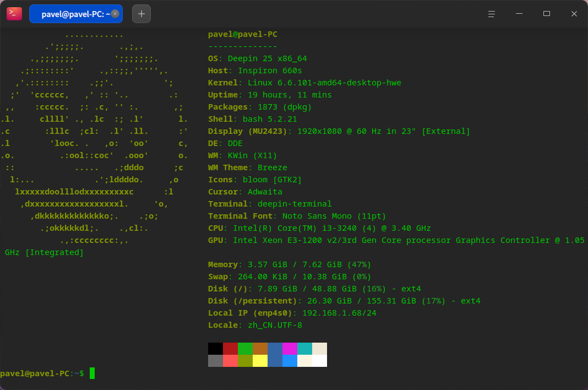Click the "WM: KWin (X11)" line

tap(243, 155)
